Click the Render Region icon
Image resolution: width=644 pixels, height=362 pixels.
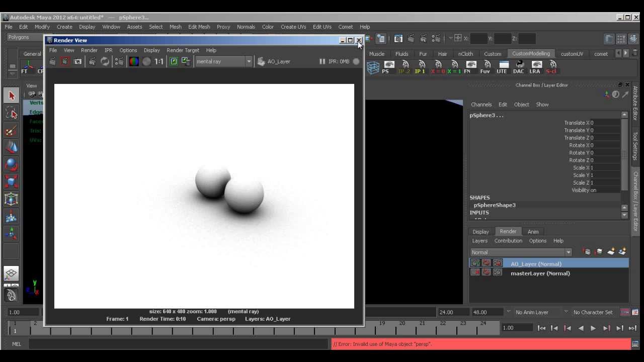coord(65,61)
